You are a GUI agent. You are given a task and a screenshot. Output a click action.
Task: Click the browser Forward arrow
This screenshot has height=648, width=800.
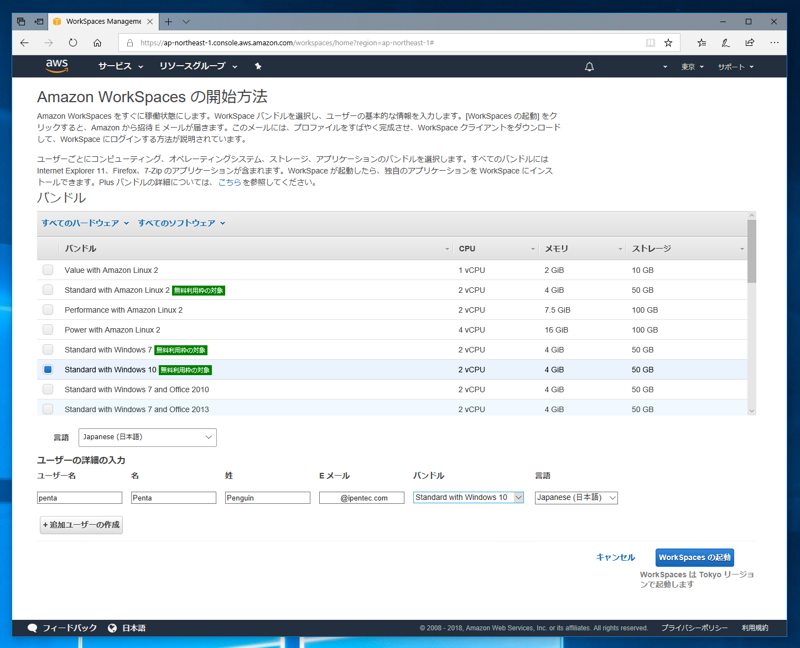tap(48, 43)
